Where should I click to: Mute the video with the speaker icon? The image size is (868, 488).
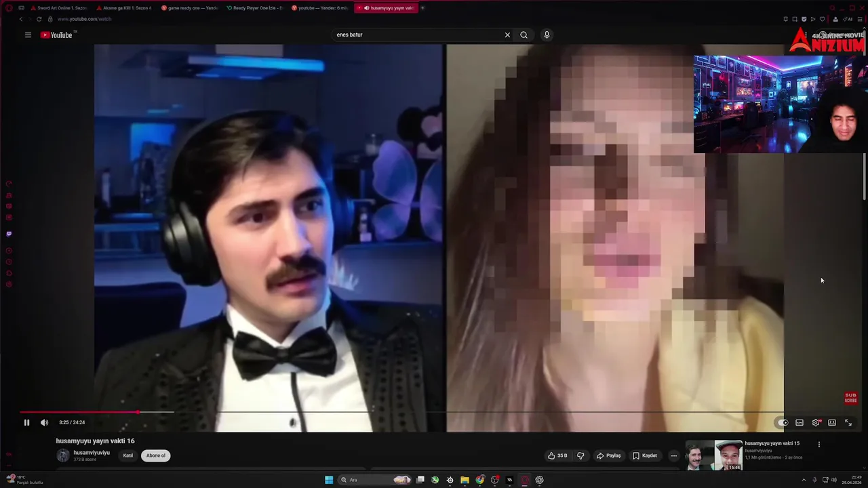(44, 422)
